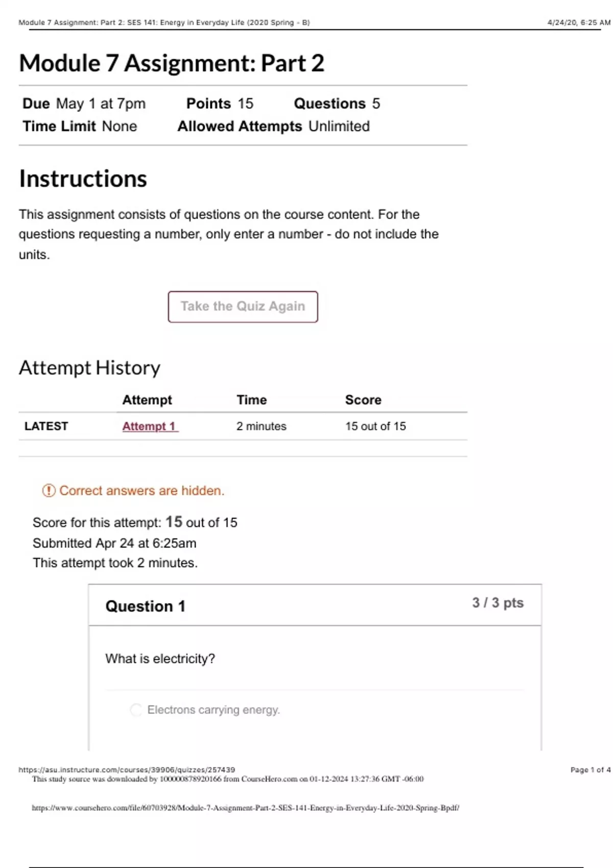
Task: Click the warning icon beside Correct answers are hidden
Action: 49,491
